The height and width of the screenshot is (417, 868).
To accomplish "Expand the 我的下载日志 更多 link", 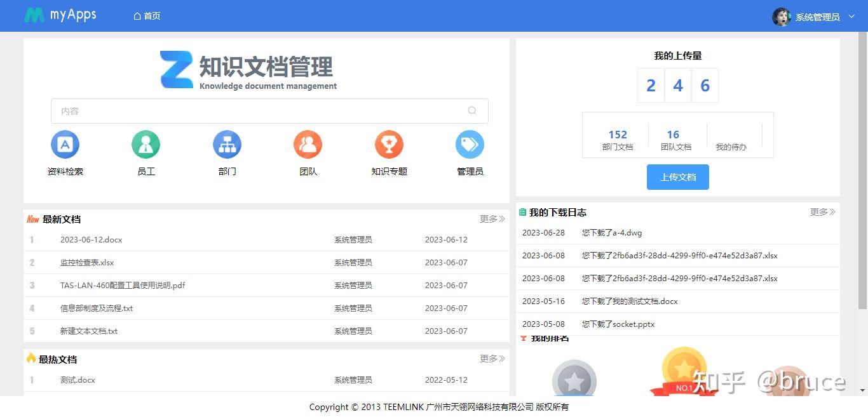I will point(822,212).
